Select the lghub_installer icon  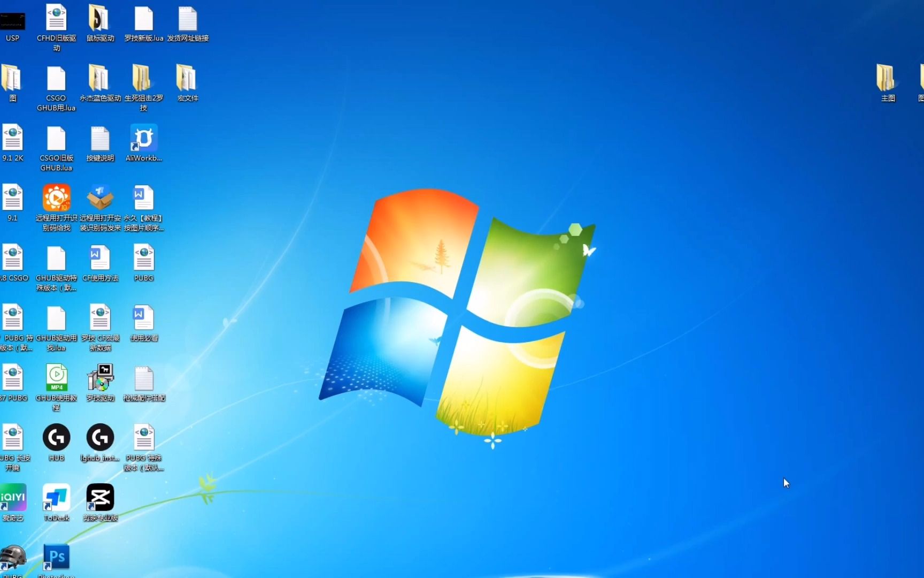pos(100,437)
